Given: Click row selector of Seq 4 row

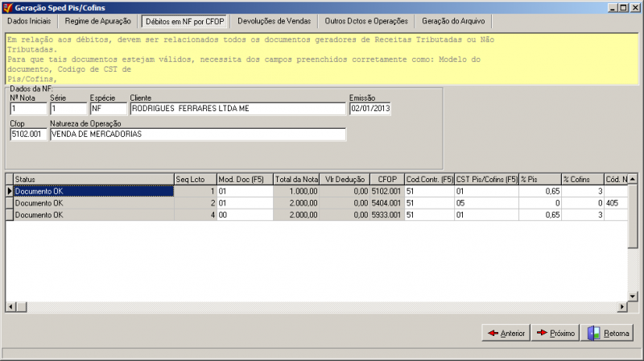Looking at the screenshot, I should (x=10, y=215).
